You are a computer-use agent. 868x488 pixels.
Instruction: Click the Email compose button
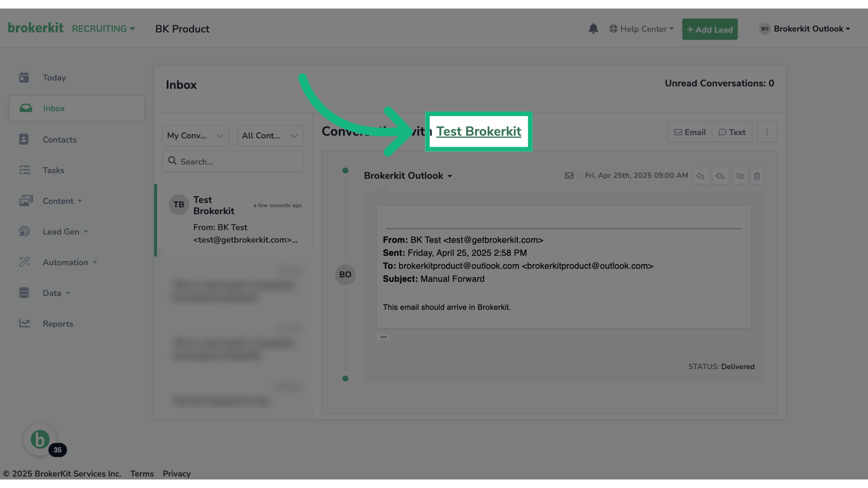click(689, 132)
